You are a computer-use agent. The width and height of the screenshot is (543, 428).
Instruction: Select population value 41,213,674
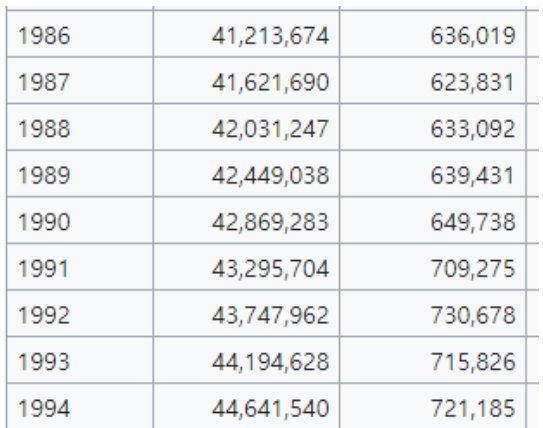[x=246, y=34]
